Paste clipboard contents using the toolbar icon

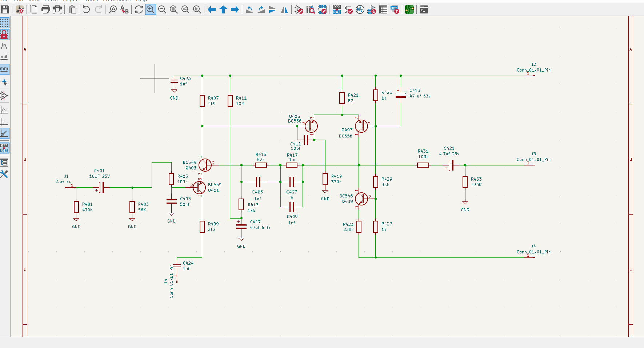click(x=72, y=9)
